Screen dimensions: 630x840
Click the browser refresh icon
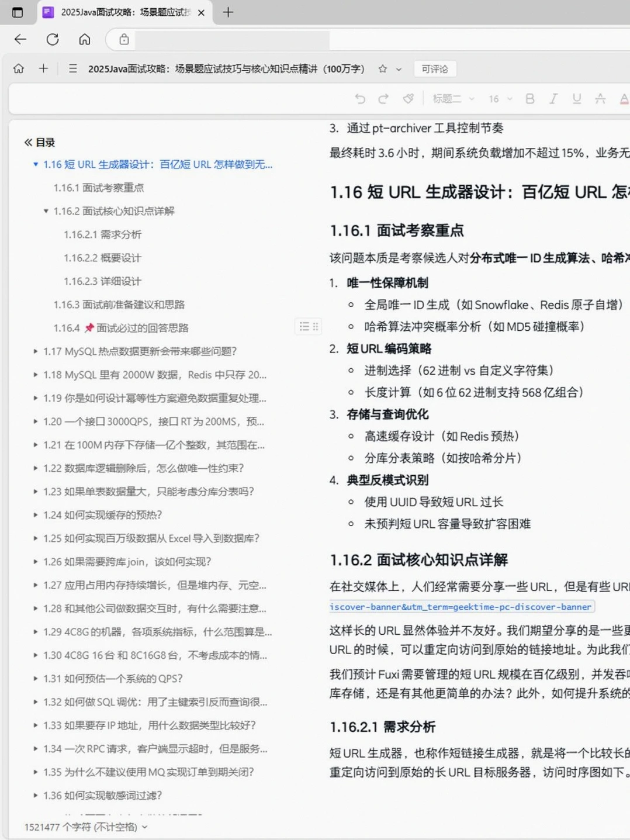pyautogui.click(x=53, y=39)
